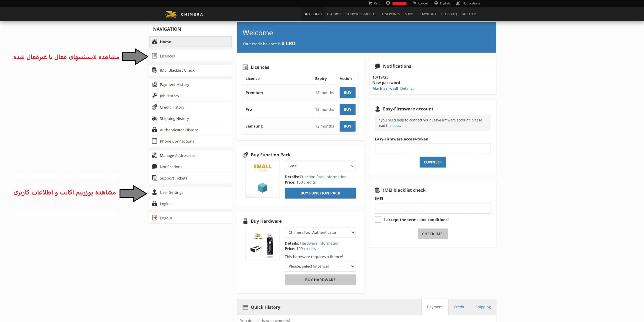The height and width of the screenshot is (322, 644).
Task: Click the Payment History icon
Action: tap(154, 84)
